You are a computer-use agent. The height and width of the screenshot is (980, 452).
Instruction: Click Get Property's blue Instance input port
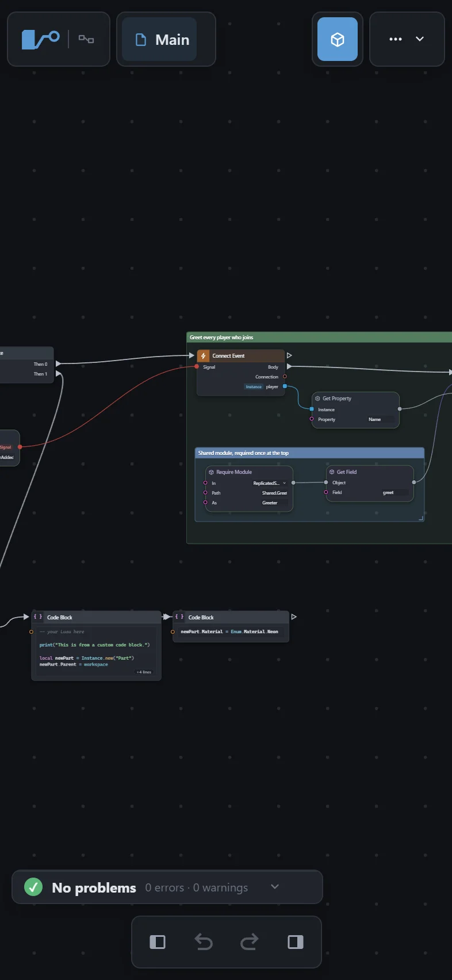click(x=312, y=409)
